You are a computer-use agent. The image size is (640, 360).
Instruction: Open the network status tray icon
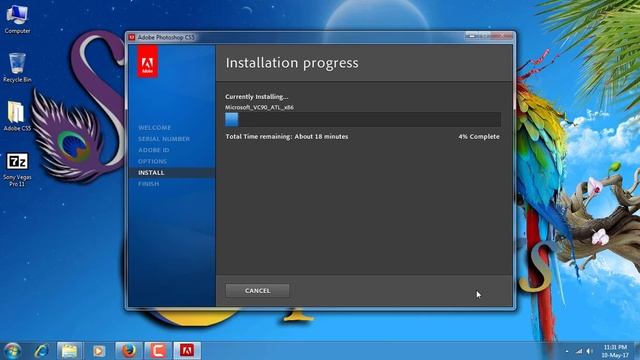click(579, 351)
